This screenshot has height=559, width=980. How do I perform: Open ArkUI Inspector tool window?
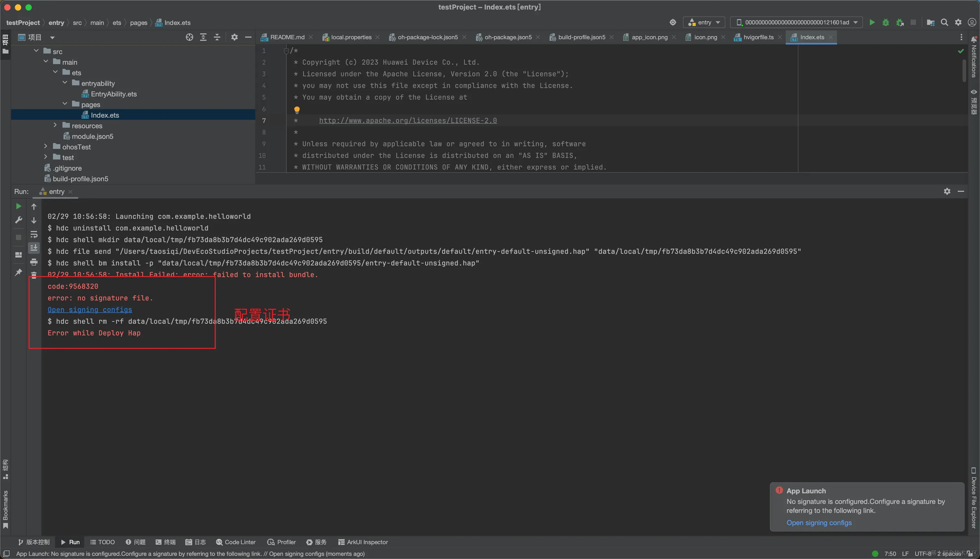click(363, 542)
